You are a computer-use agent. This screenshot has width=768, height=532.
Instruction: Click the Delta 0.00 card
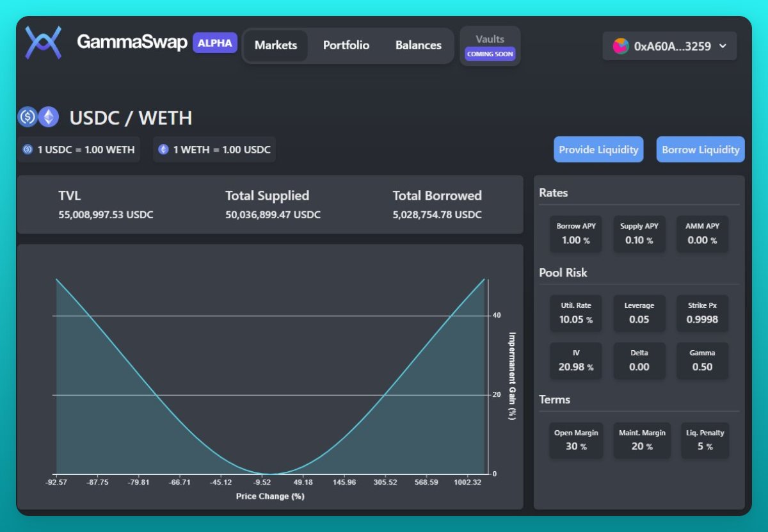coord(639,360)
